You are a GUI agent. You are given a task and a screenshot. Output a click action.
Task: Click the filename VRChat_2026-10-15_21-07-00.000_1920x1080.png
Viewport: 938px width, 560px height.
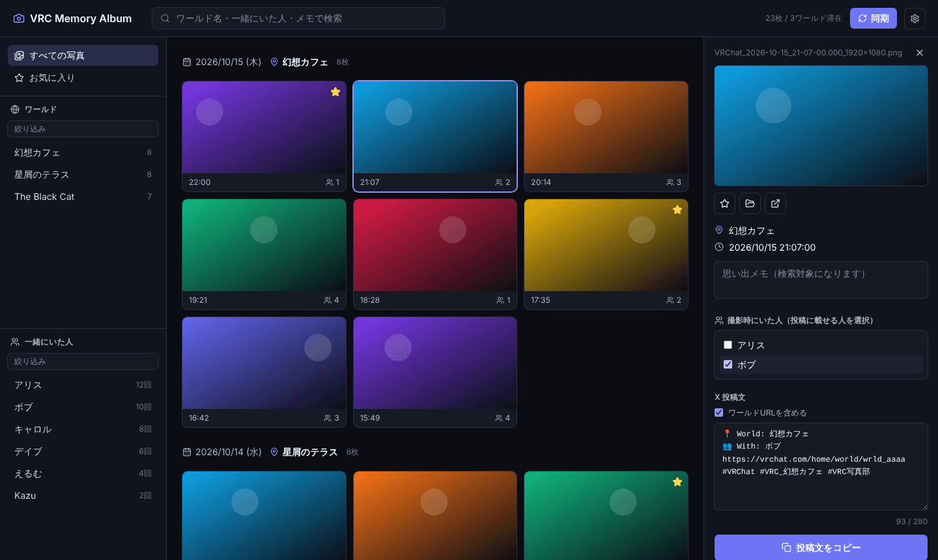point(808,53)
